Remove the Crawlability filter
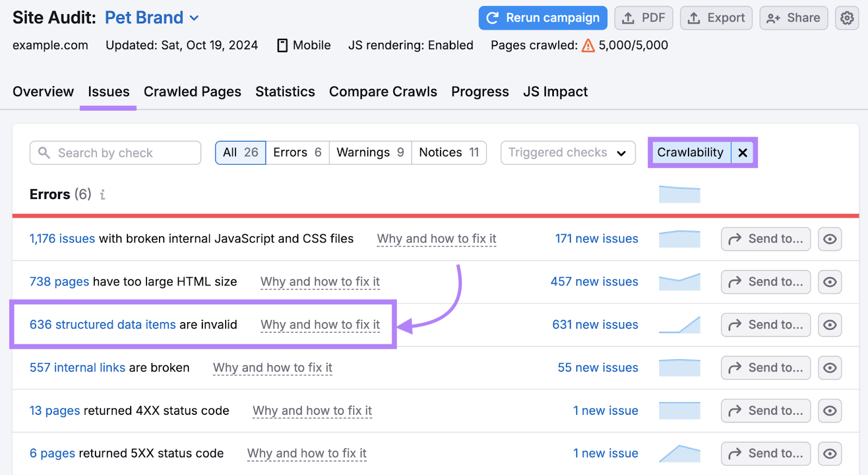 click(743, 153)
